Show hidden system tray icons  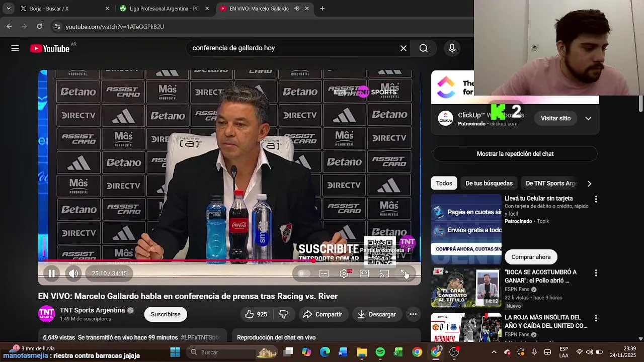pos(494,352)
